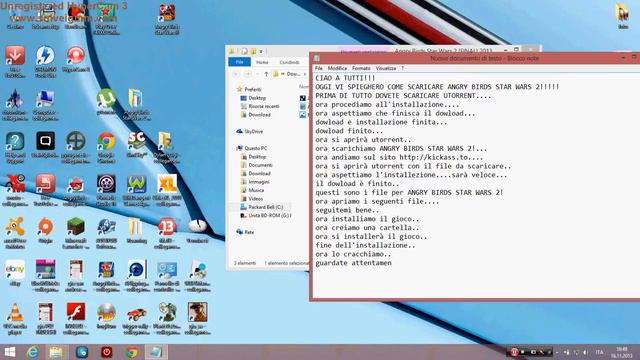Open Notepad ? help menu

pos(402,68)
